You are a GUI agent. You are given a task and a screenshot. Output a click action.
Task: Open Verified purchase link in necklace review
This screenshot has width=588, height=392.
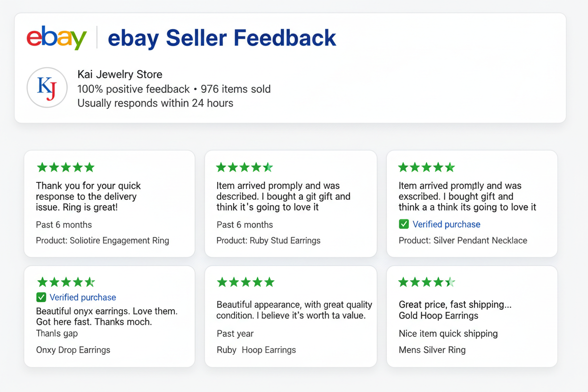[446, 224]
